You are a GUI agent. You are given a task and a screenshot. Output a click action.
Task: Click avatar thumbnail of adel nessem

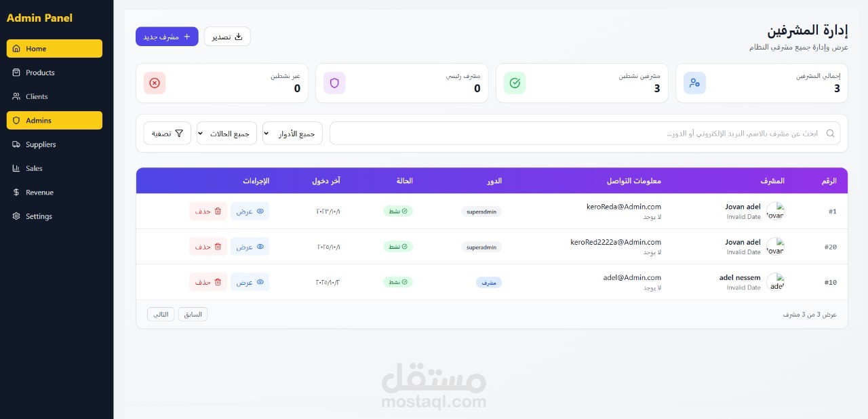[775, 282]
